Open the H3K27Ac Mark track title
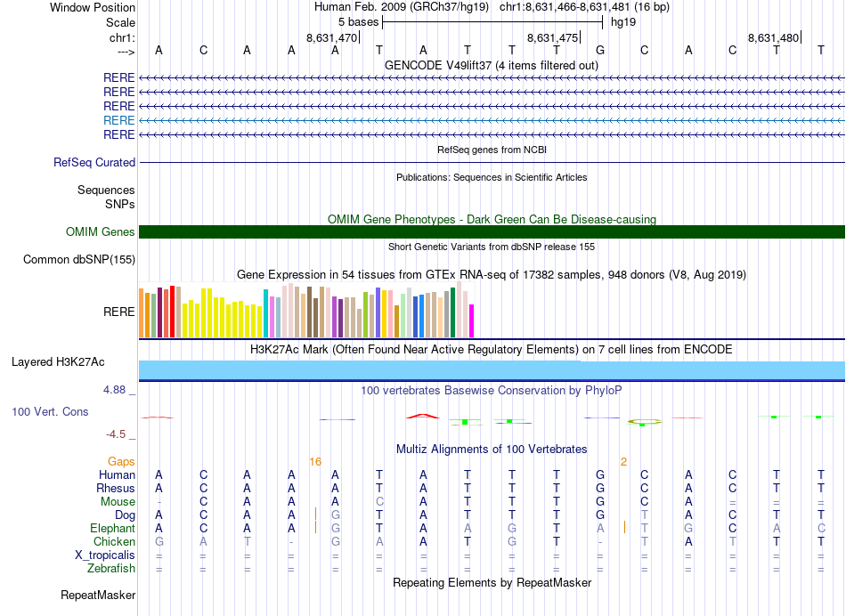Screen dimensions: 846x616 click(492, 349)
